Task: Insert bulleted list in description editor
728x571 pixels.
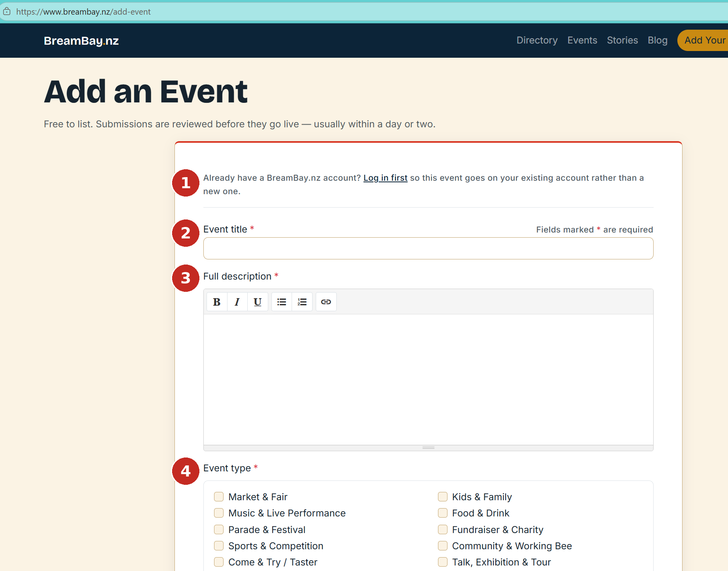Action: point(282,302)
